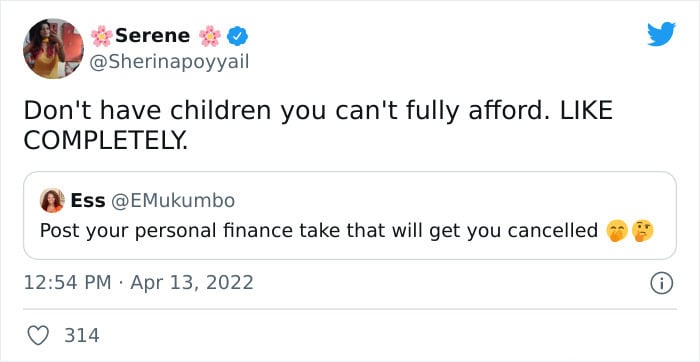This screenshot has width=700, height=362.
Task: Click the main tweet text about children
Action: pyautogui.click(x=318, y=126)
